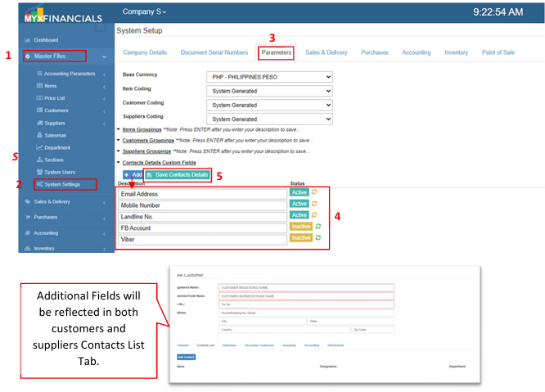This screenshot has height=392, width=545.
Task: Open the Company S dropdown in header
Action: [x=144, y=11]
